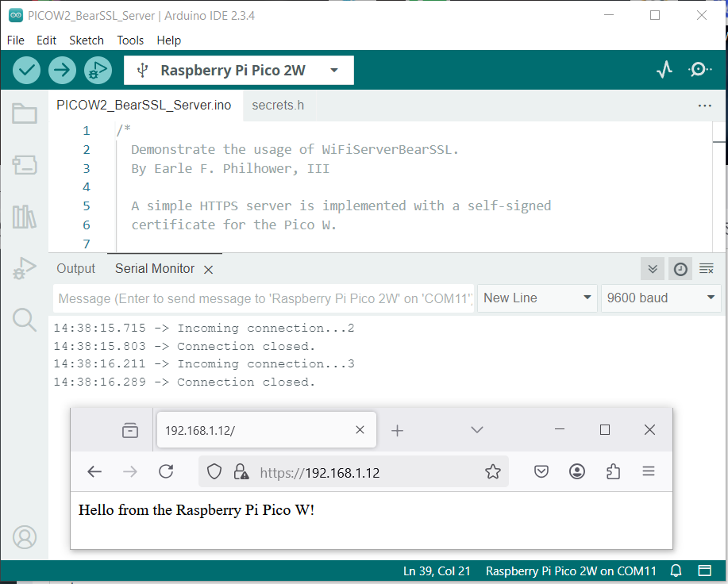
Task: Open the File menu
Action: pyautogui.click(x=16, y=40)
